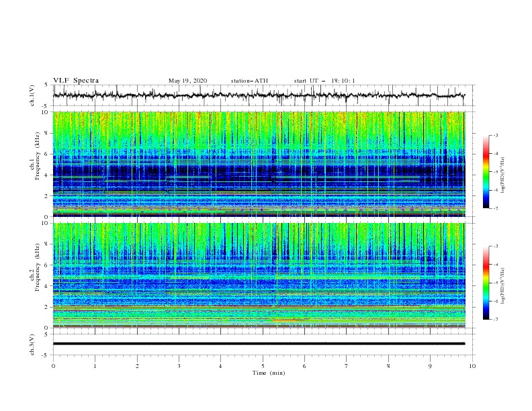Click '-3' on the ch.1 color bar scale
Screen dimensions: 532x411
(495, 135)
